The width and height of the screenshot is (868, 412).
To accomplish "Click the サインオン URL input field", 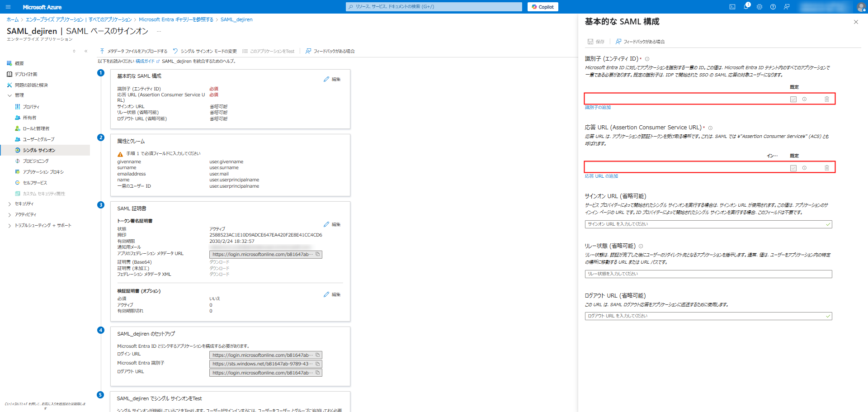I will click(708, 224).
